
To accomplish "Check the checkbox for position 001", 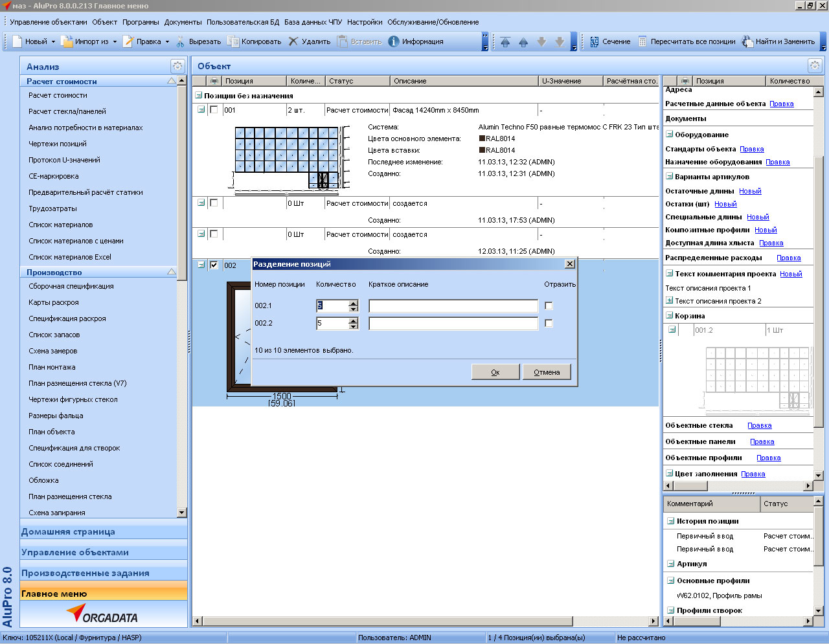I will 214,110.
